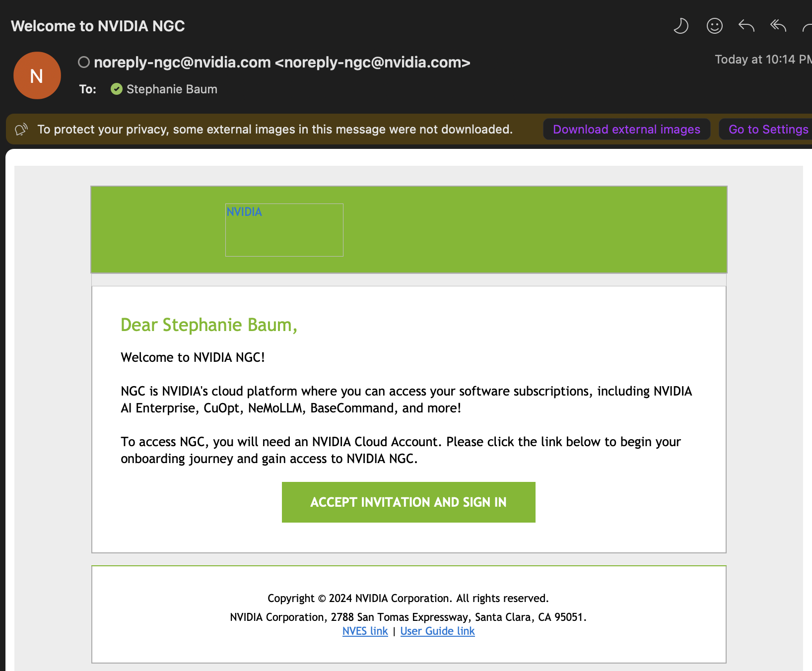The width and height of the screenshot is (812, 671).
Task: Go to Settings from the privacy banner
Action: [768, 130]
